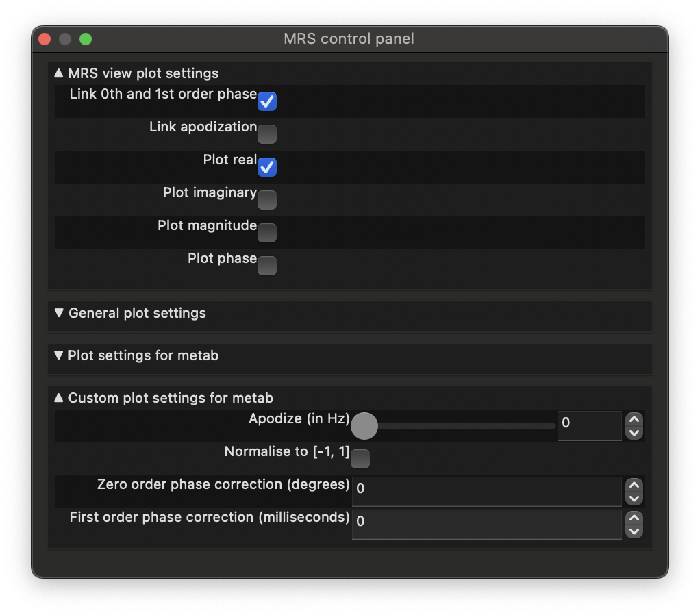
Task: Increment First order phase correction up arrow
Action: tap(634, 517)
